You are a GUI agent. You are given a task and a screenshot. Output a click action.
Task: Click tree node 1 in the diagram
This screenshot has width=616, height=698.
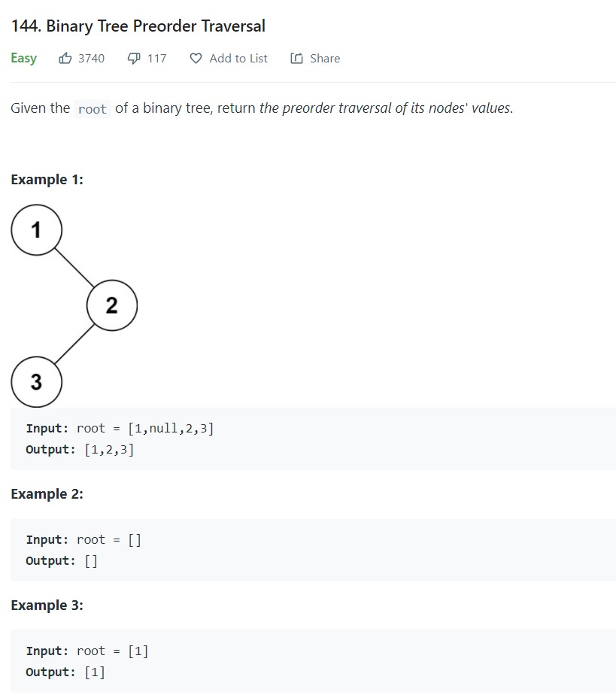(x=36, y=229)
